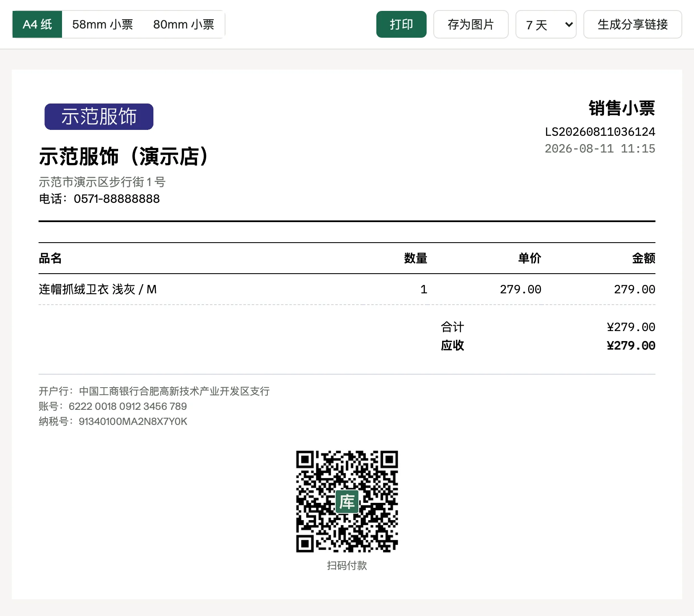Open the 7 天 expiry dropdown
694x616 pixels.
click(546, 24)
